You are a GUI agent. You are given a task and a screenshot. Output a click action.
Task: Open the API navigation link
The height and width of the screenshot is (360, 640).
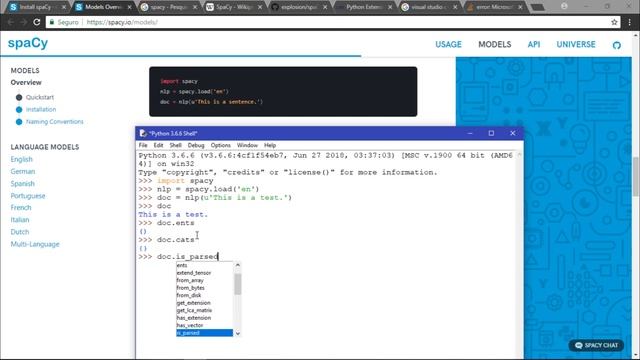click(534, 44)
